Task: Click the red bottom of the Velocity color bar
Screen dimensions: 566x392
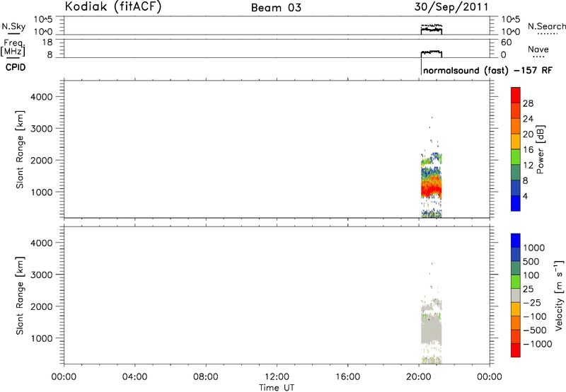Action: [x=516, y=350]
